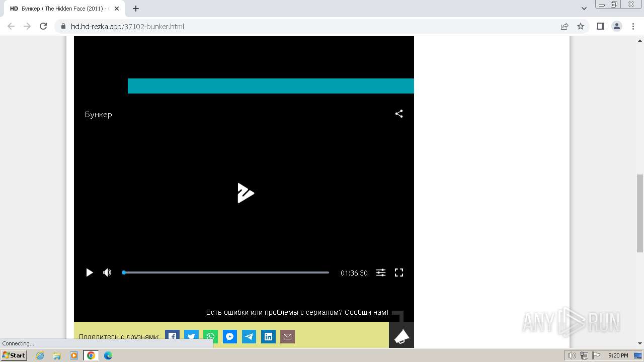Click the taskbar clock showing 9:20 PM
The image size is (644, 362).
coord(618,355)
